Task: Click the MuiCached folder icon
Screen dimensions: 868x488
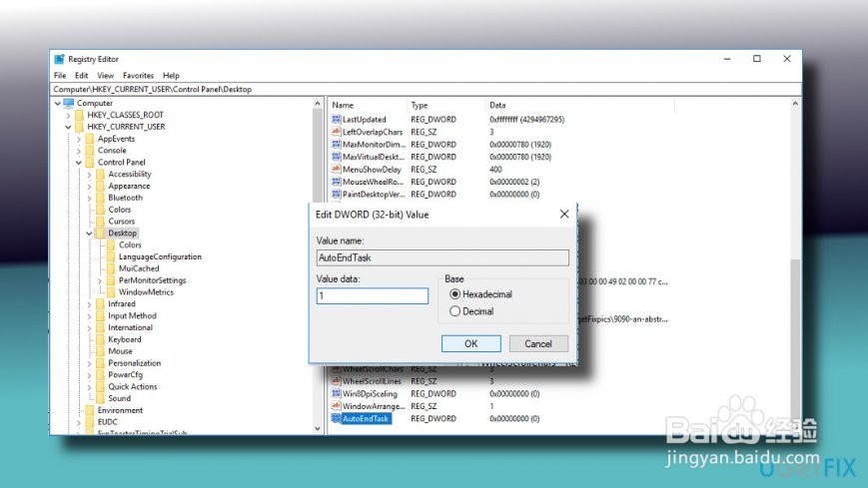Action: click(x=111, y=268)
